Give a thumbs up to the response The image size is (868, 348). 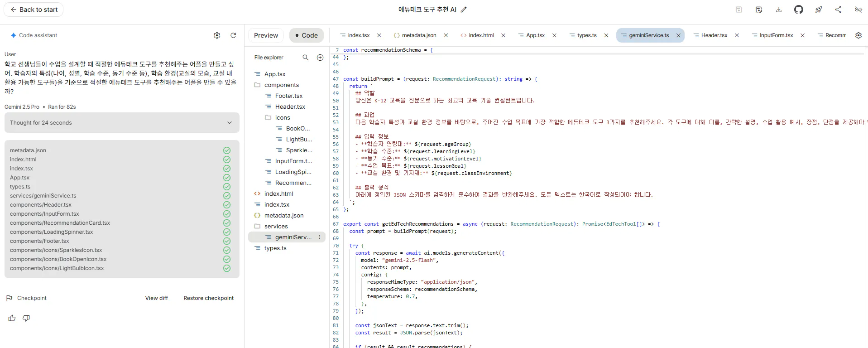[12, 318]
